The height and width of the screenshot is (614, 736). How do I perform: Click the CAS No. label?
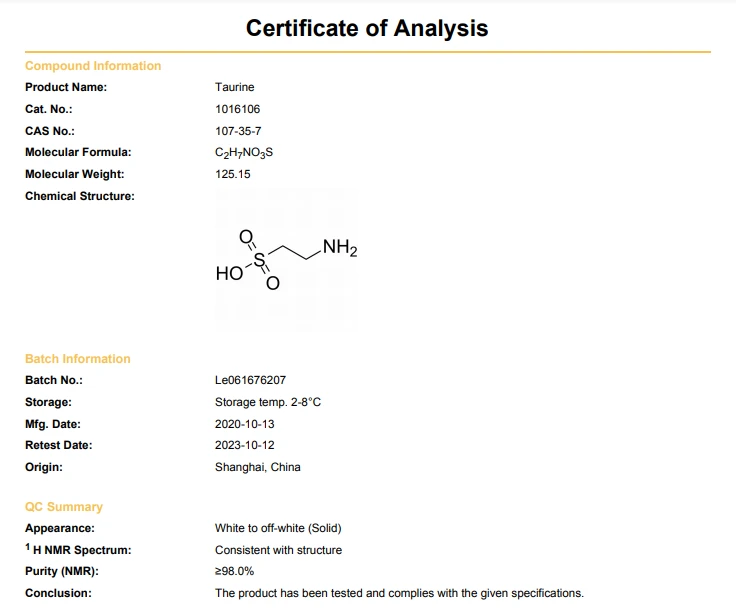(50, 131)
